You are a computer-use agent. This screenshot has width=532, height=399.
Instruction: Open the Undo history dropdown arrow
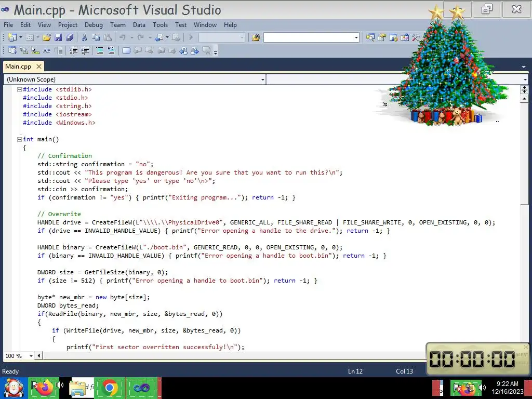tap(131, 37)
